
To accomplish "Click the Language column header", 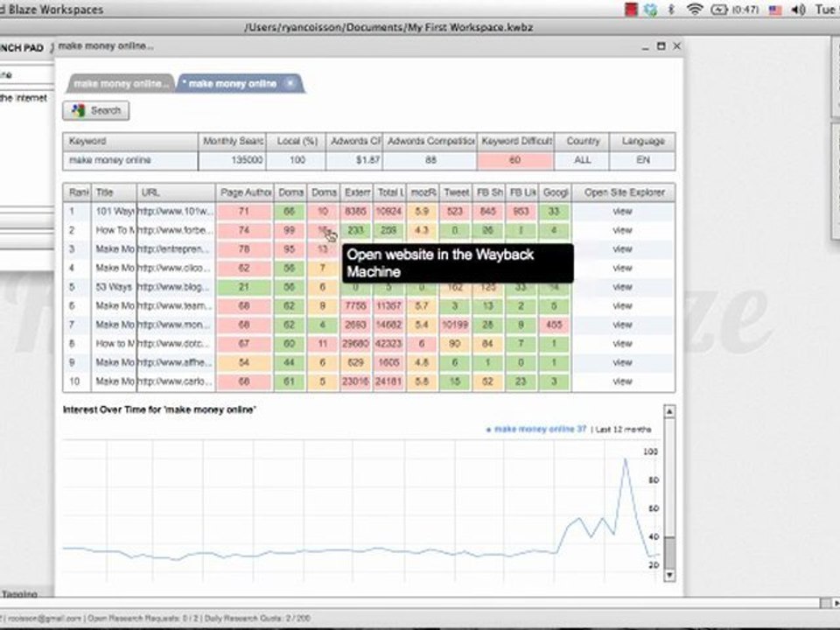I will [x=643, y=142].
